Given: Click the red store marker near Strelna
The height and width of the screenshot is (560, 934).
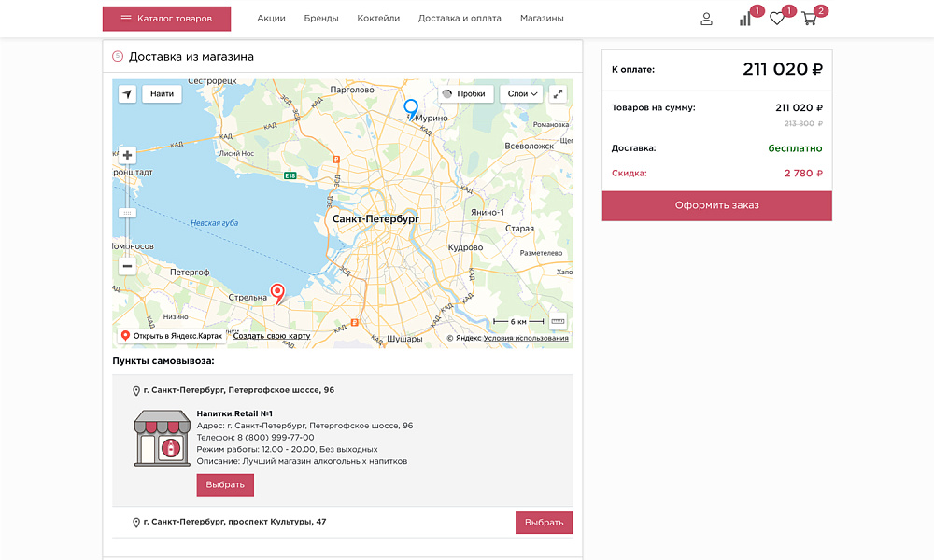Looking at the screenshot, I should point(278,292).
